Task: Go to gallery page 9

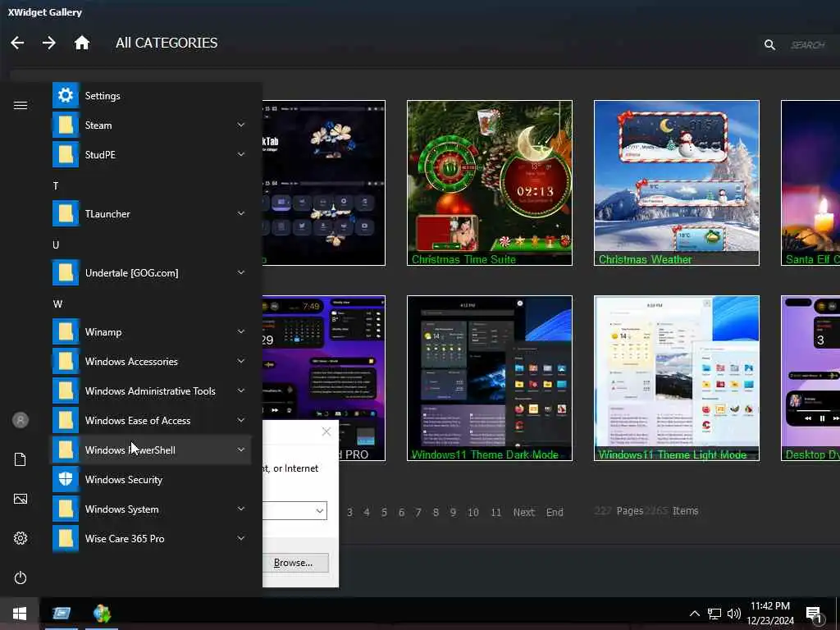Action: click(x=453, y=512)
